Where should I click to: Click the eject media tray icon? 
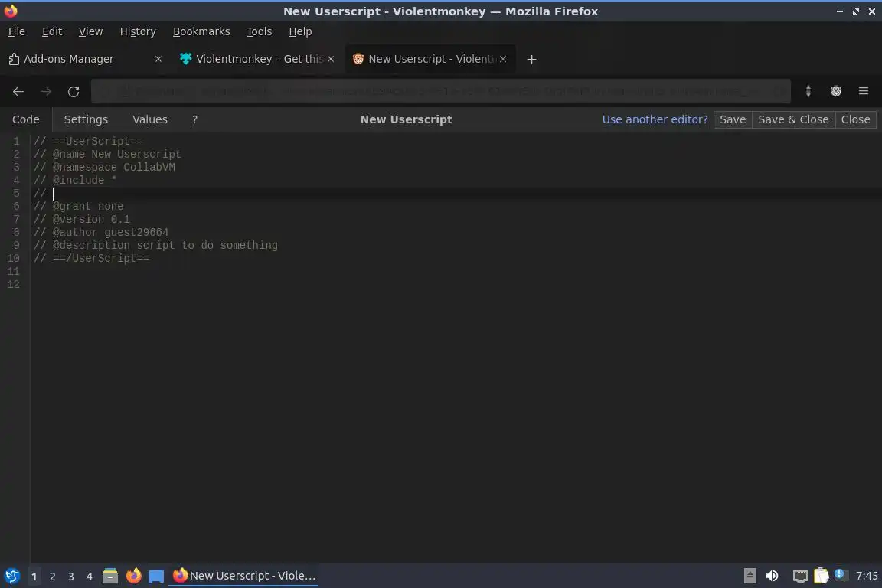click(750, 576)
